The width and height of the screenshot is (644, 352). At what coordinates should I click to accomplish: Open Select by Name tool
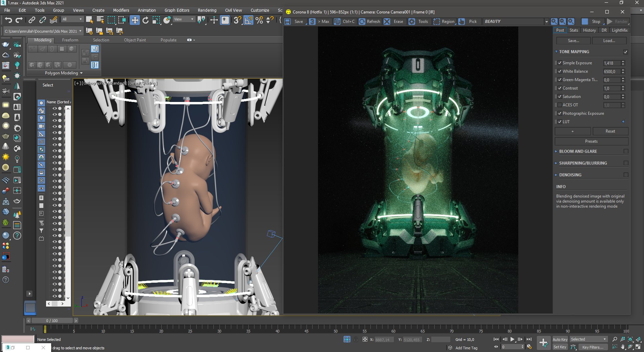click(x=100, y=20)
